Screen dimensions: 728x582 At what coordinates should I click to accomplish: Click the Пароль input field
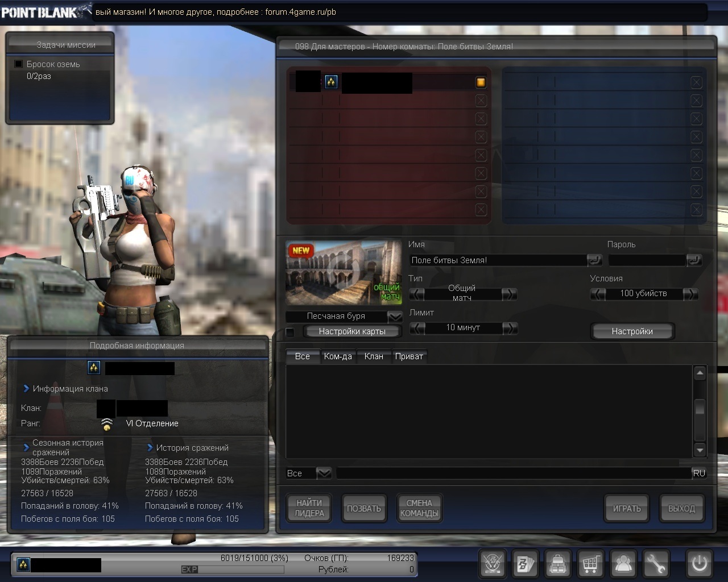647,260
